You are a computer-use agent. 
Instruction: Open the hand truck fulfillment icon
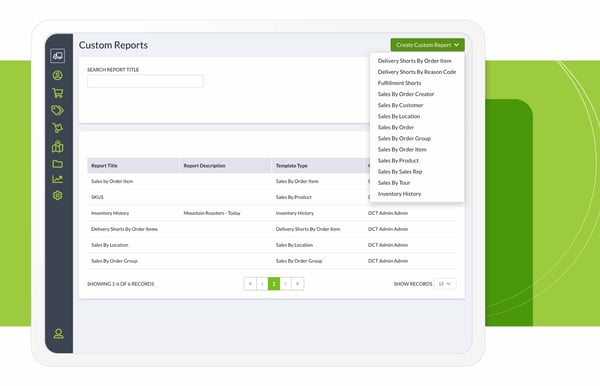coord(57,128)
